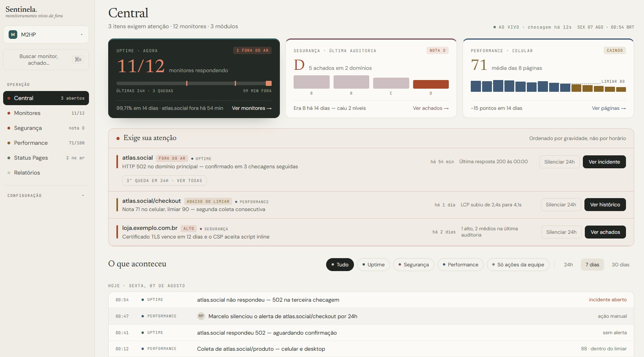Switch the time range to 7 dias
This screenshot has height=357, width=644.
pyautogui.click(x=592, y=264)
